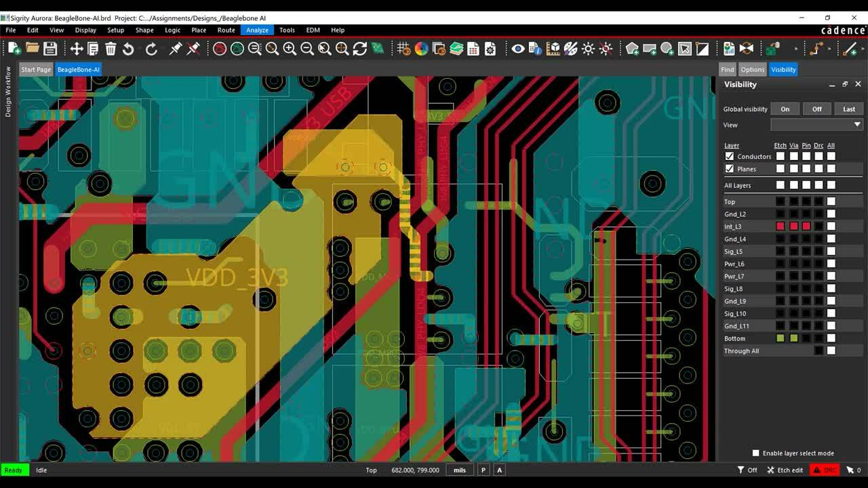
Task: Redo the last action
Action: tap(151, 48)
